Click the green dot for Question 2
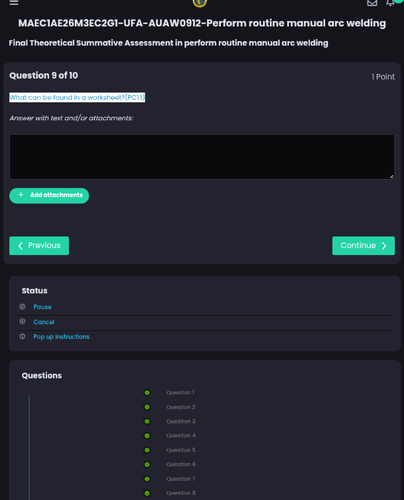 (x=147, y=407)
